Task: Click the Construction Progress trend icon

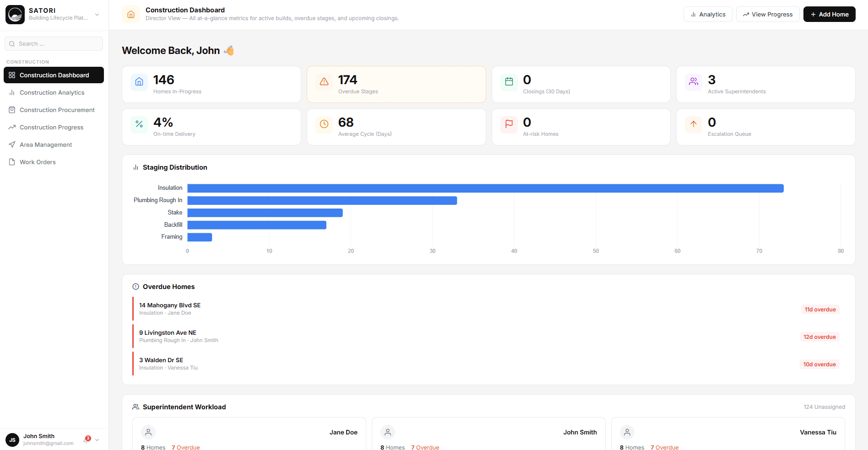Action: [x=12, y=127]
